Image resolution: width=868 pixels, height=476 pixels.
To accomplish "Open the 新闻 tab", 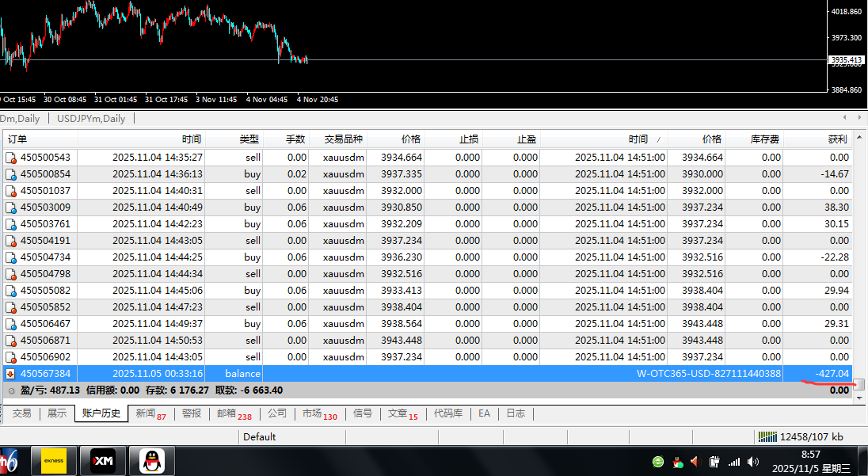I will [x=150, y=413].
